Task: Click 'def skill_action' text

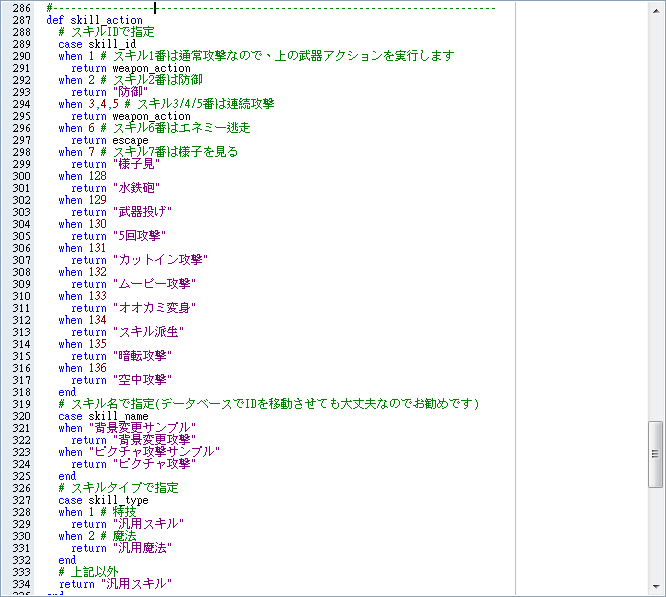Action: pyautogui.click(x=94, y=20)
